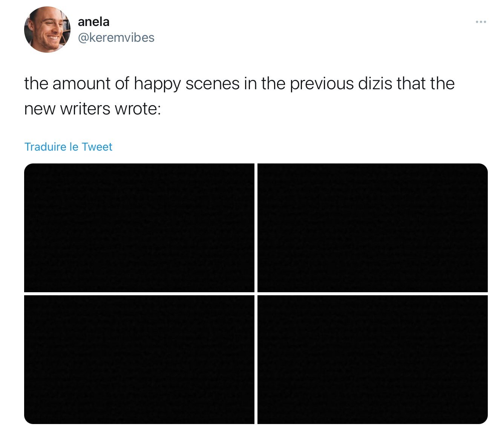Image resolution: width=504 pixels, height=441 pixels.
Task: Click the word "Tweet" in the translate link
Action: (97, 146)
